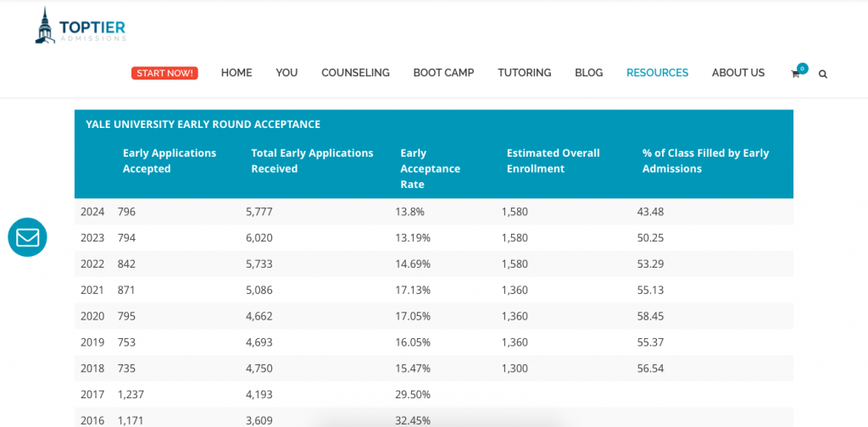Open the RESOURCES menu item
Screen dimensions: 868x427
(657, 73)
